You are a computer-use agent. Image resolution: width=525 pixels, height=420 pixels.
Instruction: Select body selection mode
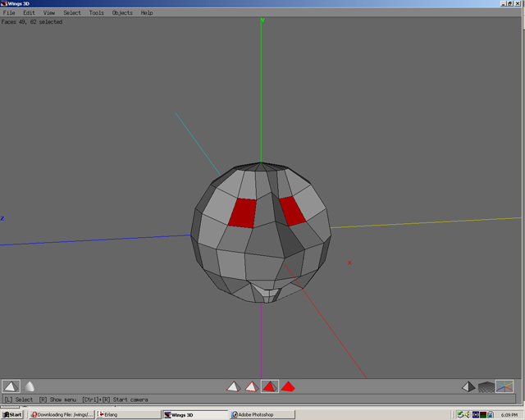pos(288,386)
